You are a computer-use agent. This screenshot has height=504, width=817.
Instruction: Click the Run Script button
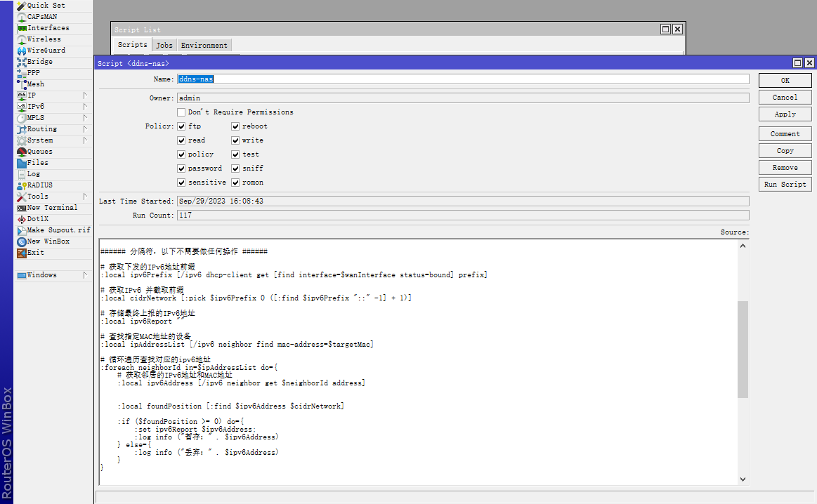[x=785, y=185]
